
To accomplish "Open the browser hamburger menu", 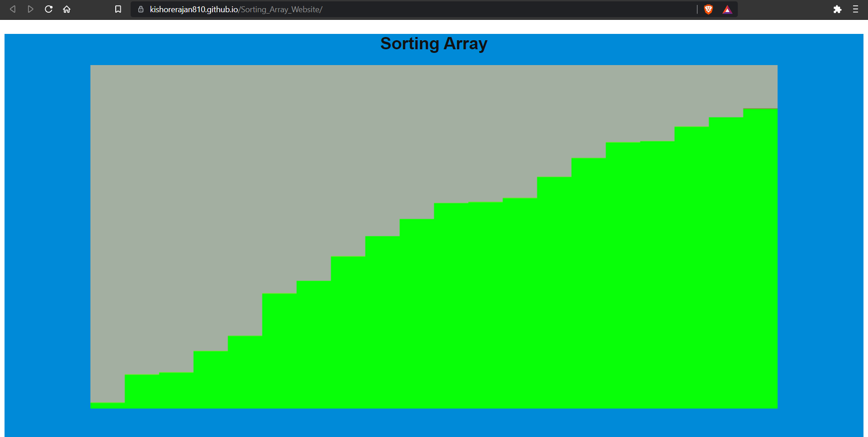I will [855, 9].
